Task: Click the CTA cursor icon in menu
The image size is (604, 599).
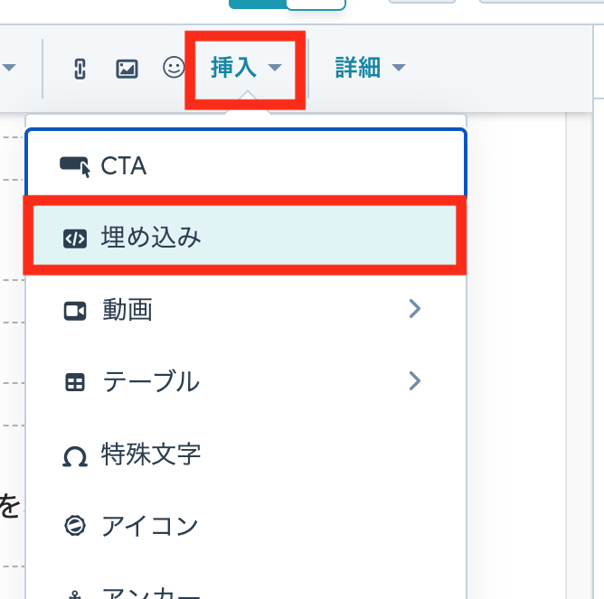Action: [75, 166]
